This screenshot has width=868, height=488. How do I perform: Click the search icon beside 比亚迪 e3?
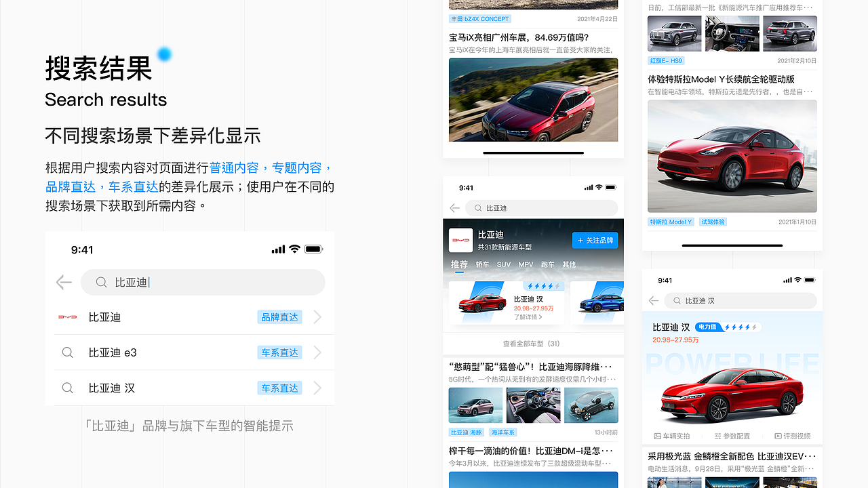point(68,352)
